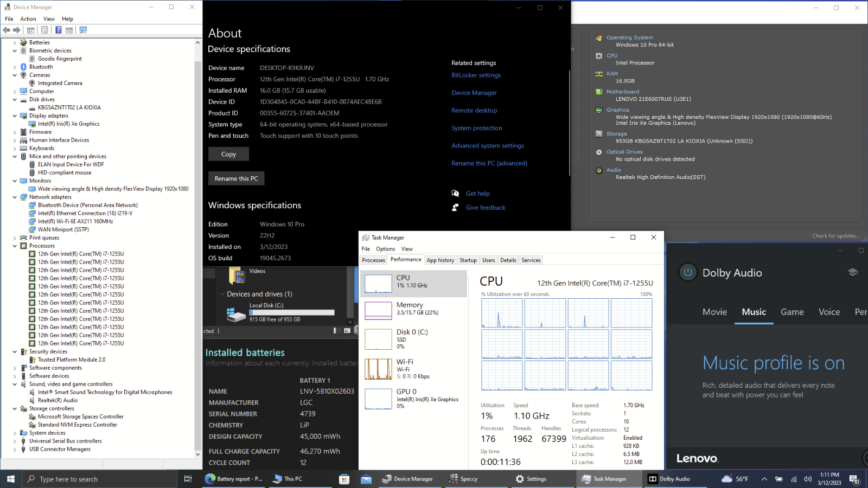Click the blue Help icon in Device Manager toolbar
The height and width of the screenshot is (488, 868).
[x=58, y=30]
